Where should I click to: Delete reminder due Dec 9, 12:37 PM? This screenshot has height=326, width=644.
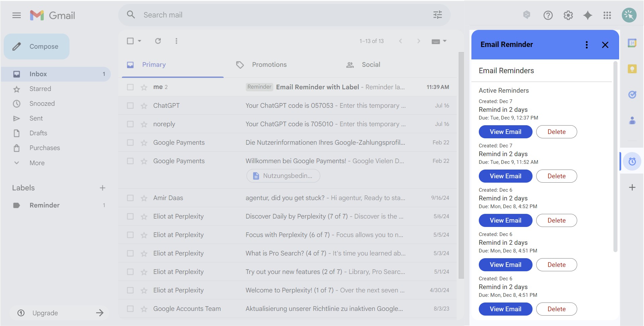[x=556, y=132]
